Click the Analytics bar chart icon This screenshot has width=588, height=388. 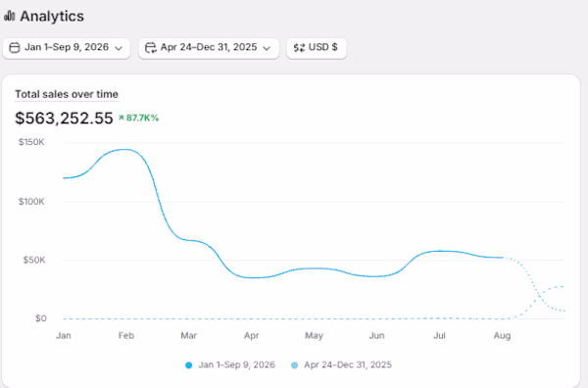tap(10, 16)
